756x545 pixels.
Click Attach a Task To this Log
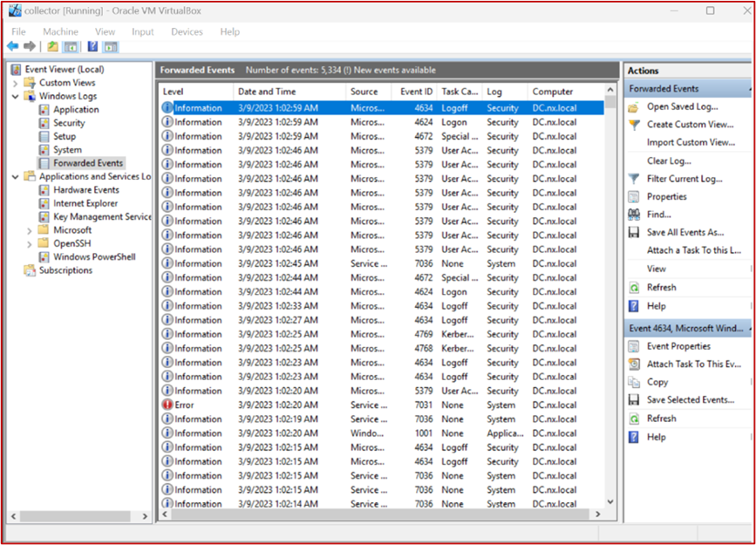pos(694,250)
